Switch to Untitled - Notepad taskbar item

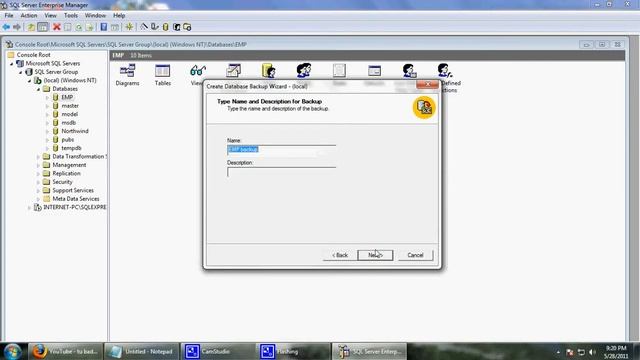(141, 351)
